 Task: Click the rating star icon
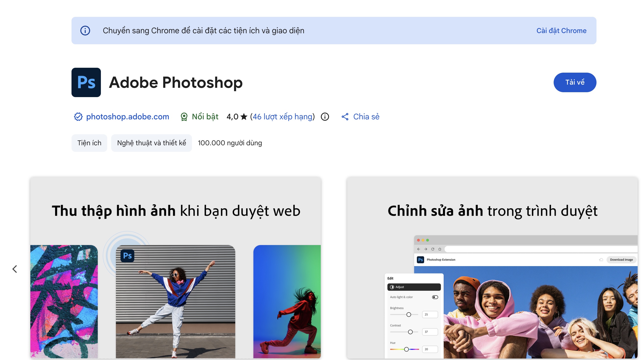click(244, 117)
